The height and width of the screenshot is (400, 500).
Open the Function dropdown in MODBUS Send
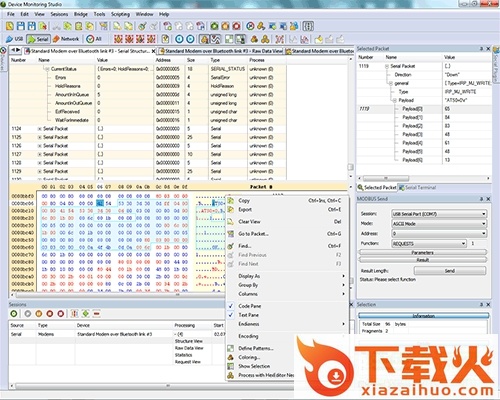coord(429,244)
